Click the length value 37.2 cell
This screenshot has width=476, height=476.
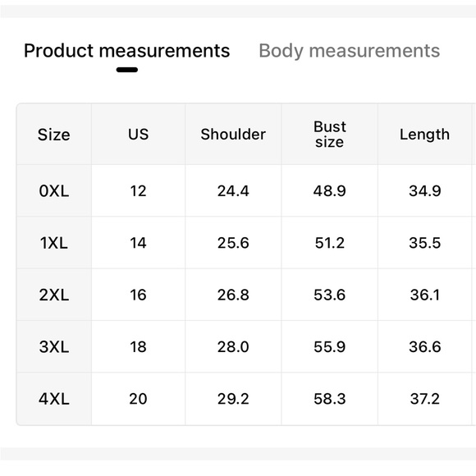tap(424, 399)
